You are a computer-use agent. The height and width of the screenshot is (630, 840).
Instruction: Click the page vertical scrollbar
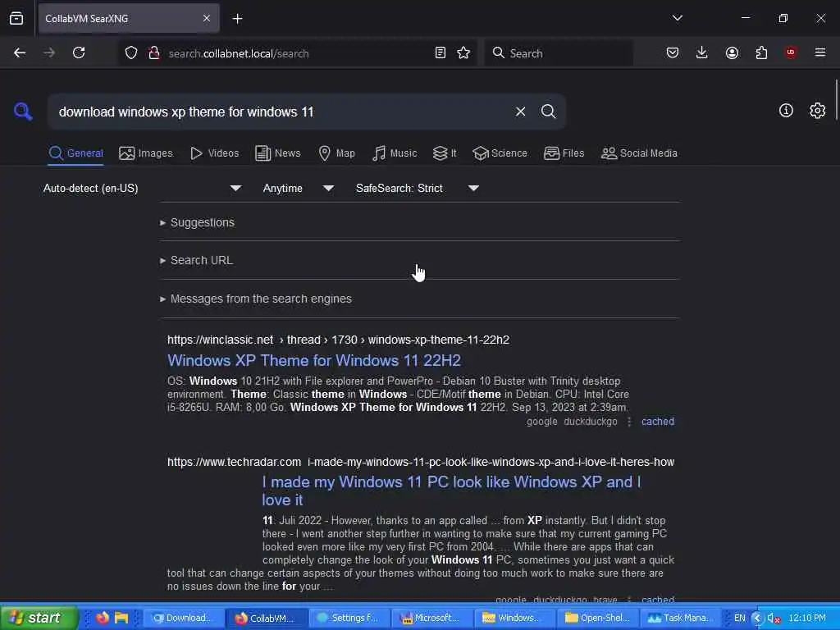(835, 99)
